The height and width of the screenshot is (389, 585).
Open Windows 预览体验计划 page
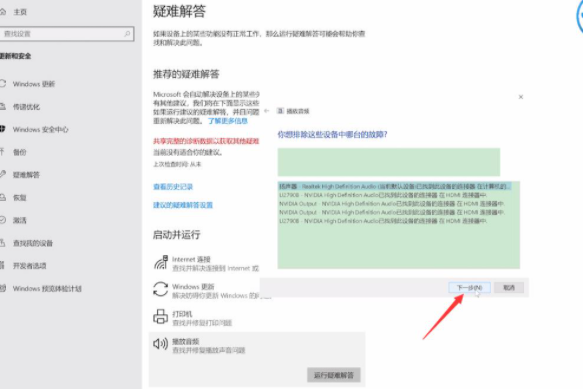[47, 288]
